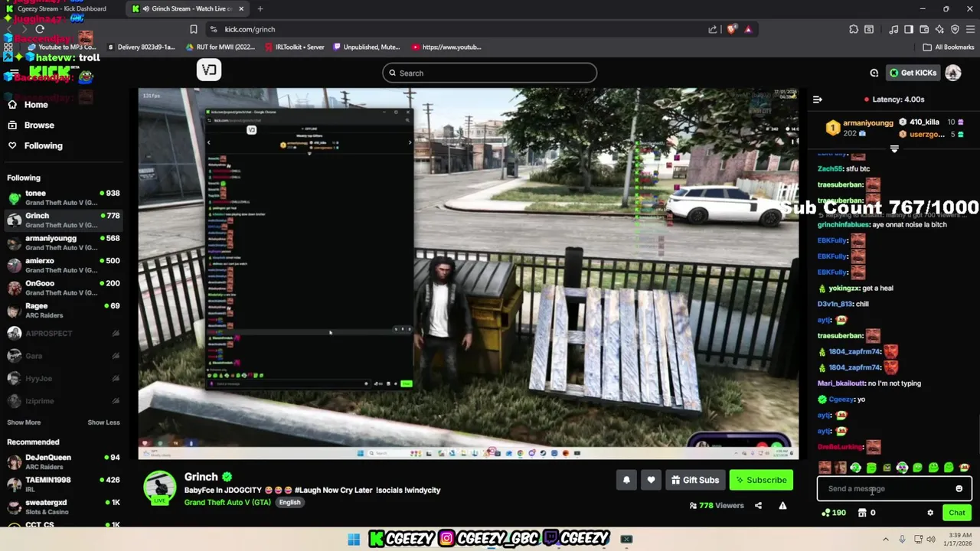Open All Bookmarks folder
The height and width of the screenshot is (551, 980).
(949, 47)
